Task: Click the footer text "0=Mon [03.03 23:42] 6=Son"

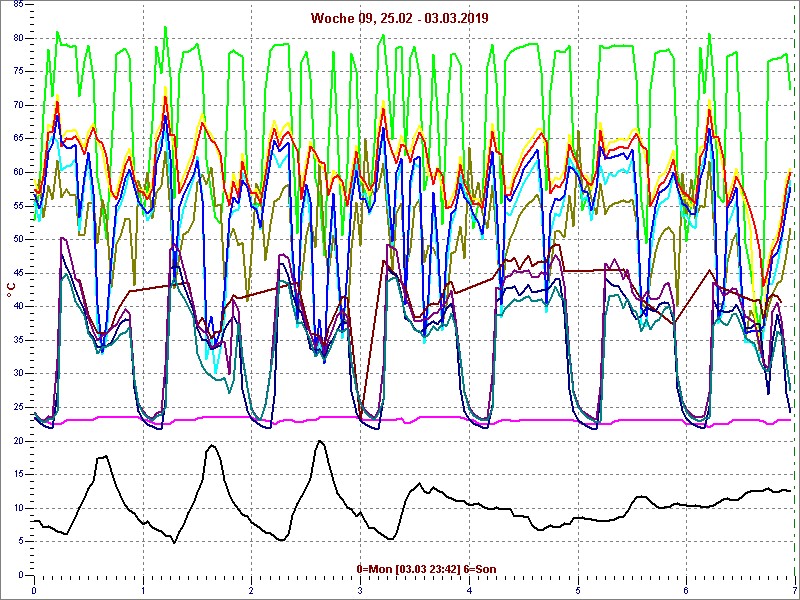Action: [426, 568]
